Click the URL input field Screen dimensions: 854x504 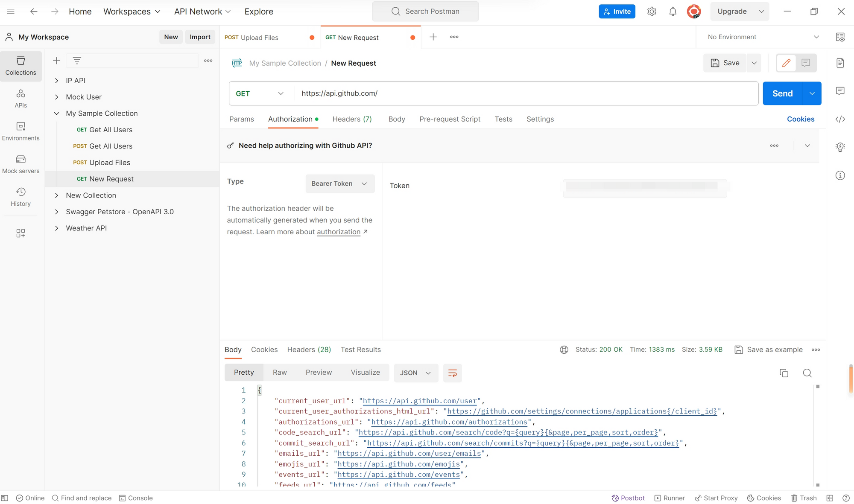tap(526, 93)
